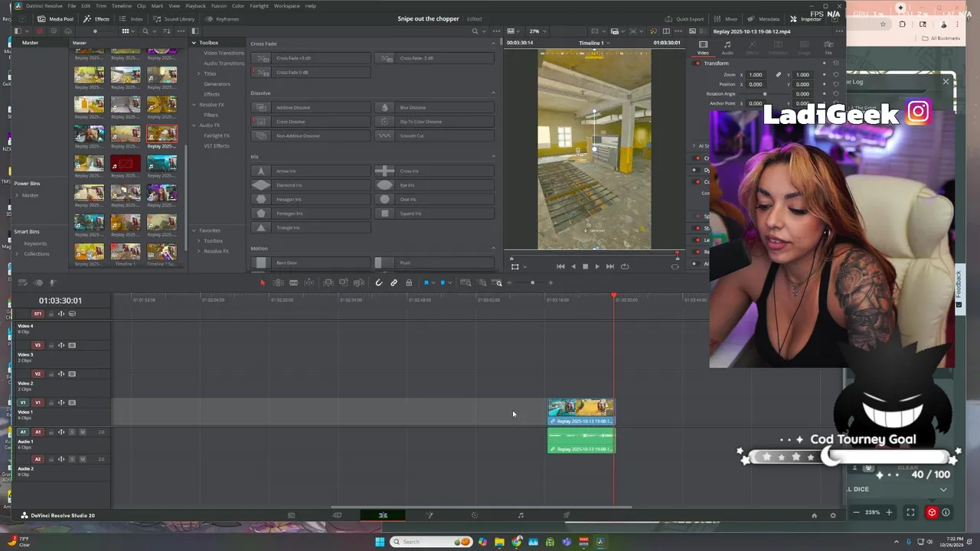Viewport: 980px width, 551px height.
Task: Open Project Settings gear icon
Action: coord(833,515)
